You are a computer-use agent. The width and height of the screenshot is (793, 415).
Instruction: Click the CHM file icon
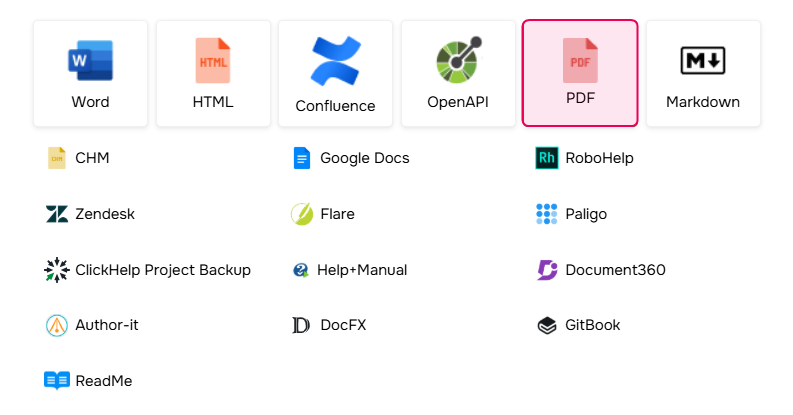(57, 158)
